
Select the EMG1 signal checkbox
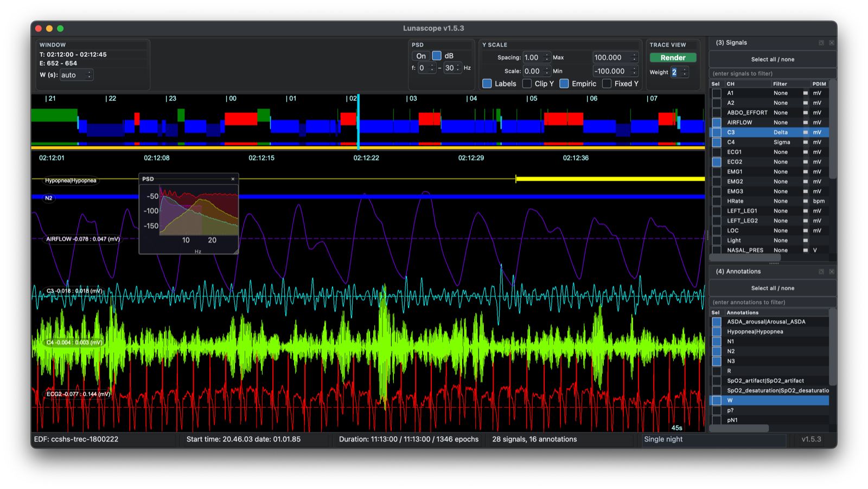[717, 172]
